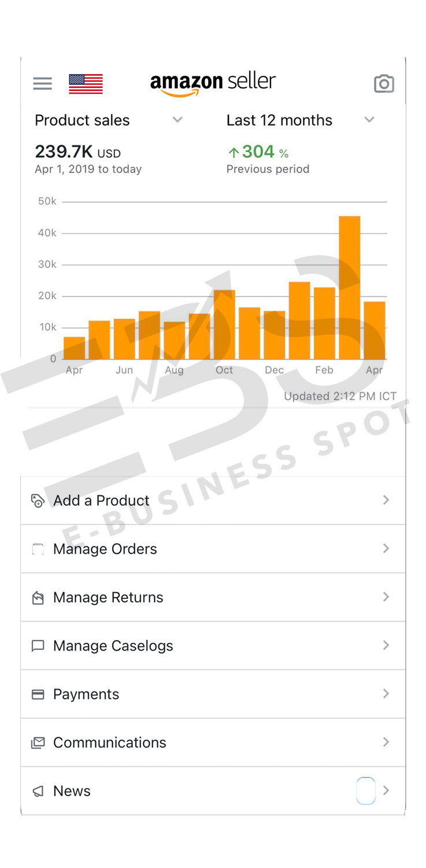Click the News megaphone icon

(38, 790)
